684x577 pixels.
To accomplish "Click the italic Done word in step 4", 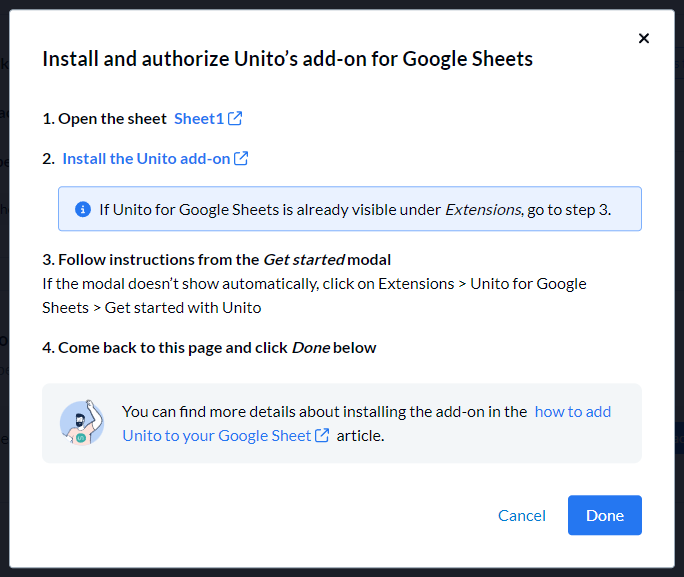I will pyautogui.click(x=309, y=348).
